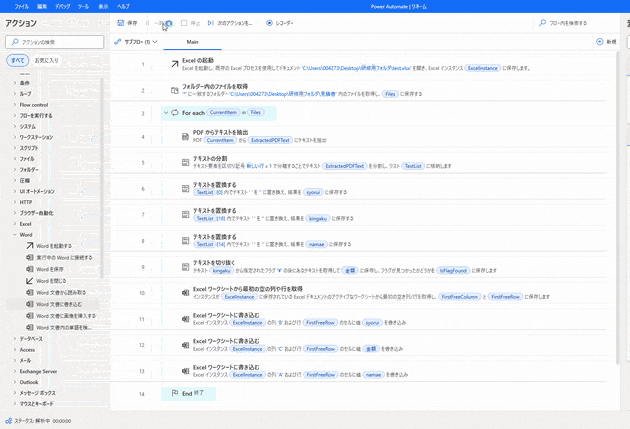Click the For each loop icon

tap(175, 112)
